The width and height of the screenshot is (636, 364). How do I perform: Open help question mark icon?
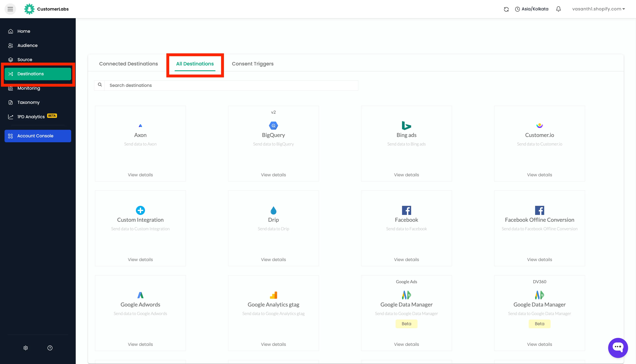pos(50,348)
